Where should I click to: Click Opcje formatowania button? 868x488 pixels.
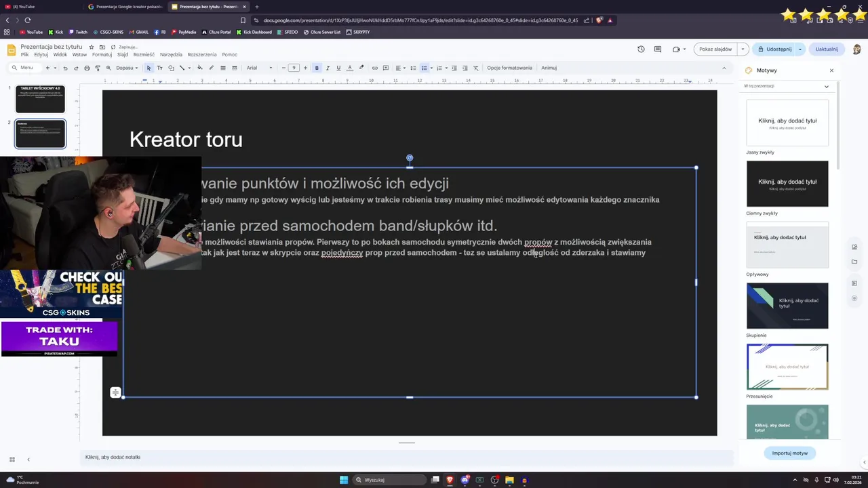509,68
